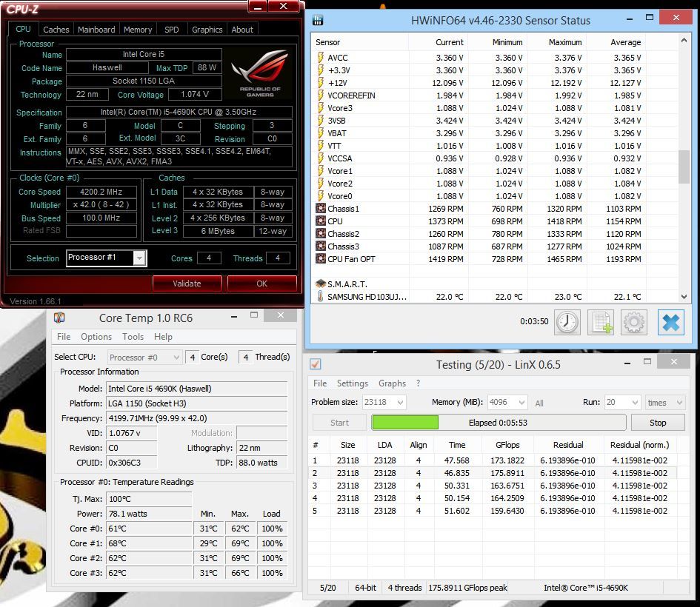Click HWiNFO scrollbar up arrow
700x607 pixels.
[x=684, y=40]
